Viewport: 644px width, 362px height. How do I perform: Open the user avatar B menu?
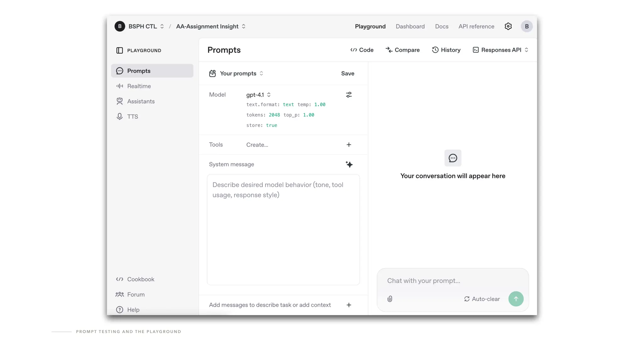click(x=527, y=26)
